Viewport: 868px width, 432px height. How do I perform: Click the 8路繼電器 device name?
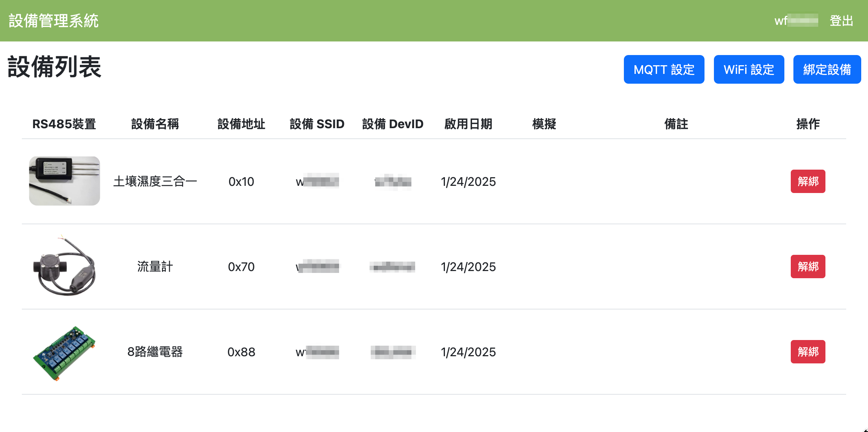click(x=155, y=352)
